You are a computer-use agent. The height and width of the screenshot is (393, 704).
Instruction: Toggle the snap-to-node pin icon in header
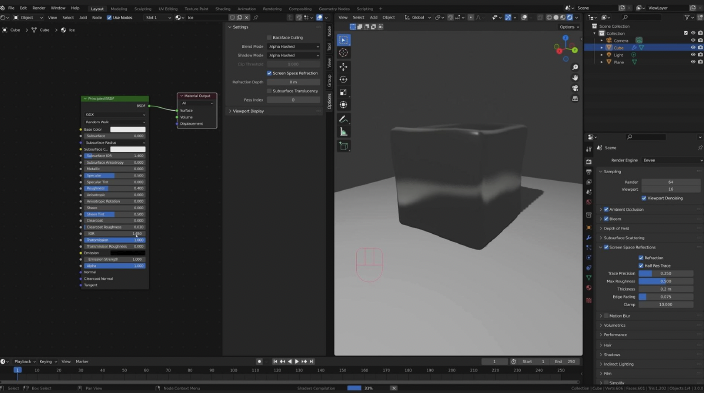[x=255, y=18]
